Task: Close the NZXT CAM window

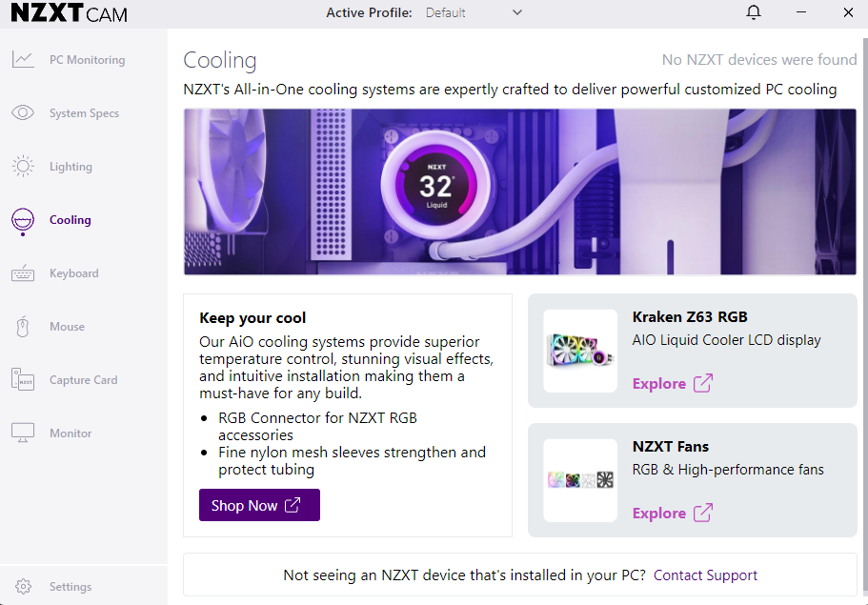Action: [848, 12]
